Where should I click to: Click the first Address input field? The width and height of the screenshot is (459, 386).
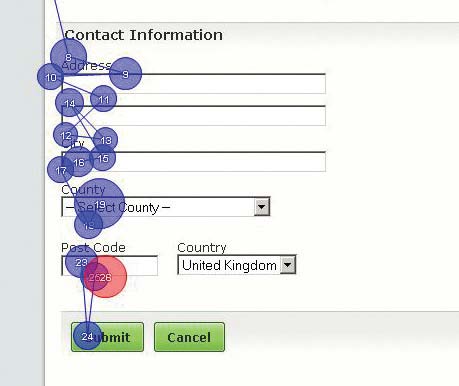tap(194, 84)
